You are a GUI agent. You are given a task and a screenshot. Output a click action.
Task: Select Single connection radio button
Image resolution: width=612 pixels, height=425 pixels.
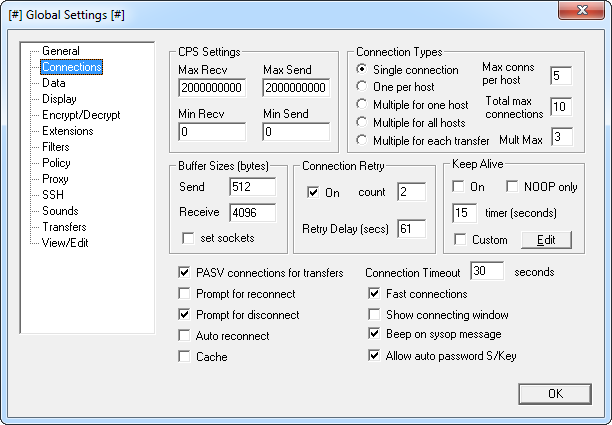pos(362,69)
